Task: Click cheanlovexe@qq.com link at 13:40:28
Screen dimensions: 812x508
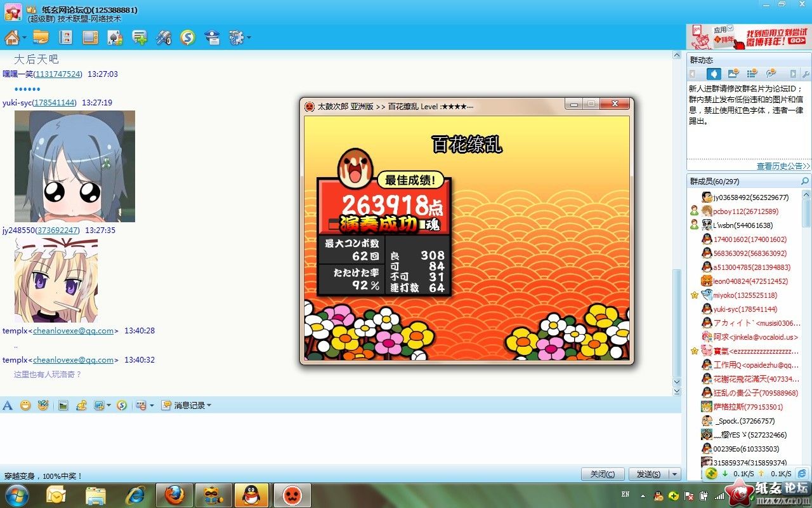Action: 73,331
